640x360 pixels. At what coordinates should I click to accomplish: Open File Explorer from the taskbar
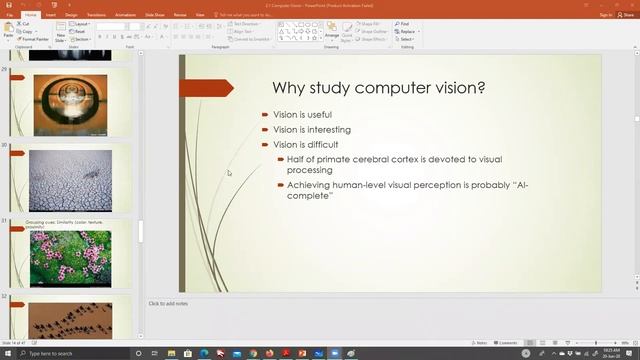click(171, 353)
